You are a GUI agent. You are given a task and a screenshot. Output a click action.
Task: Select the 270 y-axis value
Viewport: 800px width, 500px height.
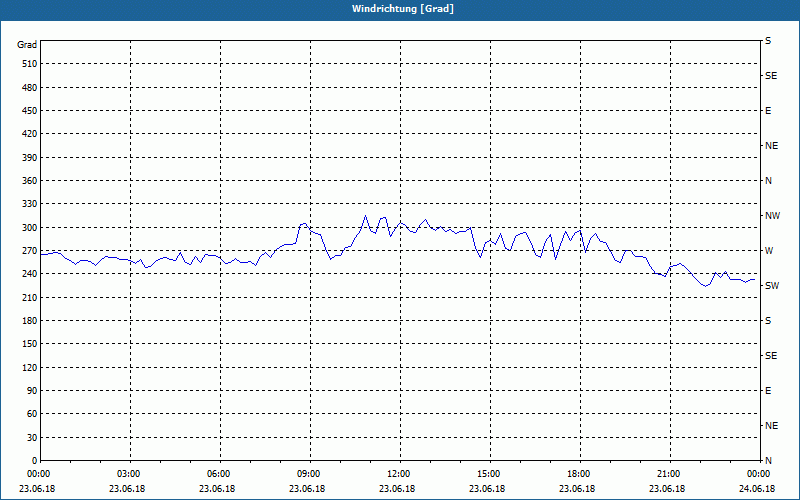[30, 251]
